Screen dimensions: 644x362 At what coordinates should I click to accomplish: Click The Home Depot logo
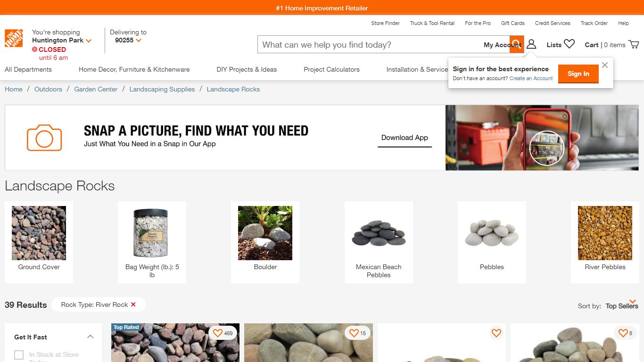[14, 39]
